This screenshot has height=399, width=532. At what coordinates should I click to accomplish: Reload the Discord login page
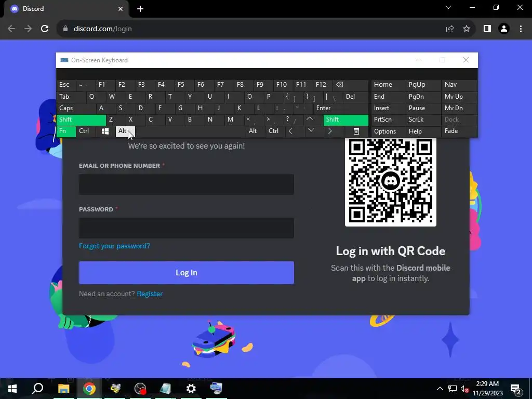point(45,29)
